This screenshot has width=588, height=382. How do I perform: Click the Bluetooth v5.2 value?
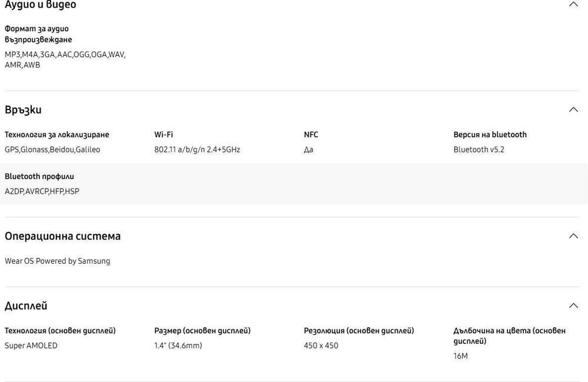pyautogui.click(x=479, y=150)
